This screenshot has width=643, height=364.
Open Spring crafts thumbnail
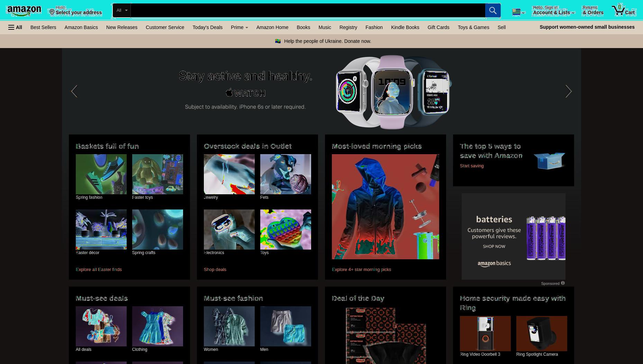pyautogui.click(x=157, y=230)
